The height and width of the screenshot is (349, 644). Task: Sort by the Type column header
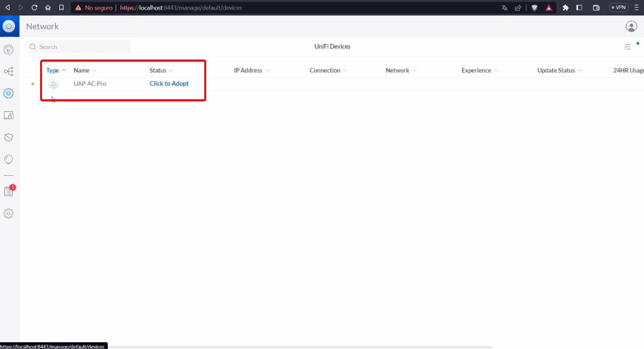tap(57, 70)
